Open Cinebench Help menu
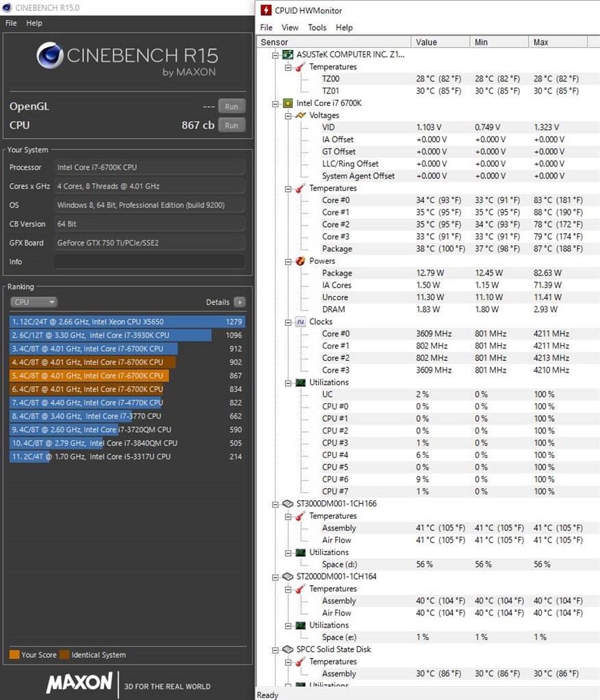Viewport: 600px width, 700px height. (x=34, y=23)
